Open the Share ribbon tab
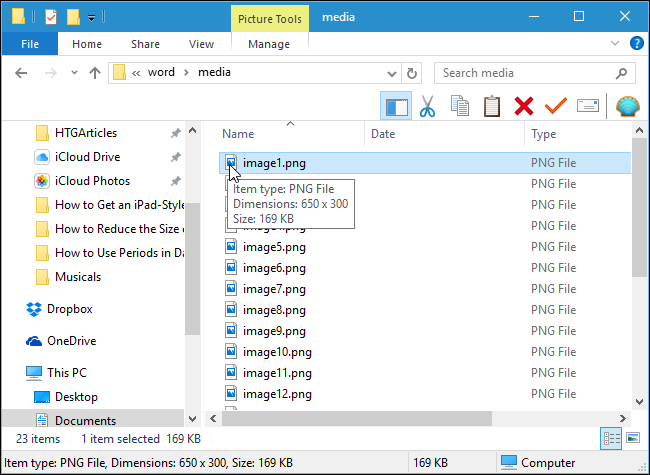Viewport: 650px width, 475px height. click(145, 44)
